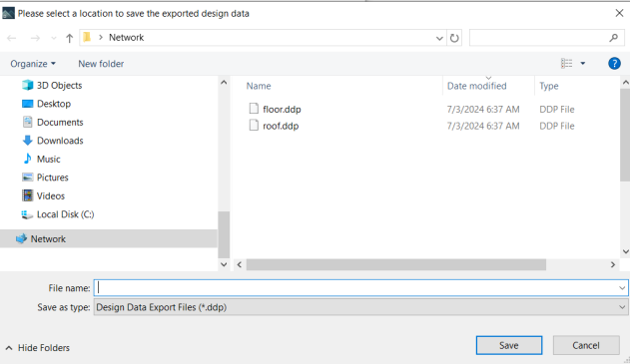Collapse the pane with Hide Folders
This screenshot has height=364, width=630.
[x=37, y=348]
